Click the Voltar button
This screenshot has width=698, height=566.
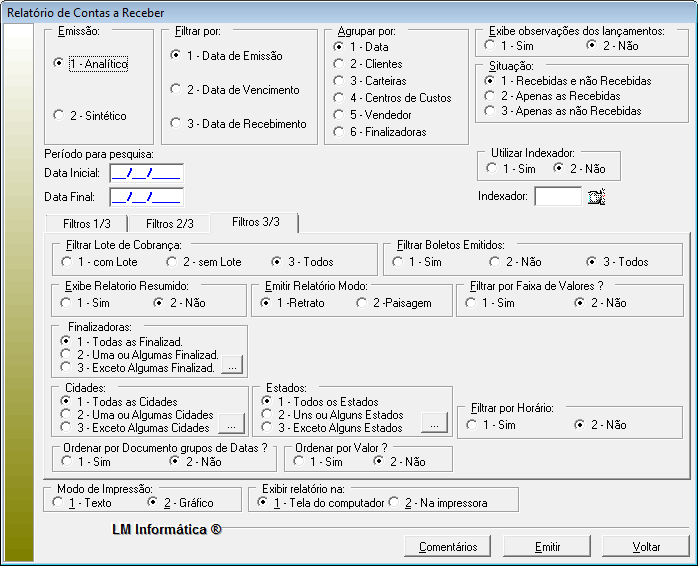click(x=646, y=547)
